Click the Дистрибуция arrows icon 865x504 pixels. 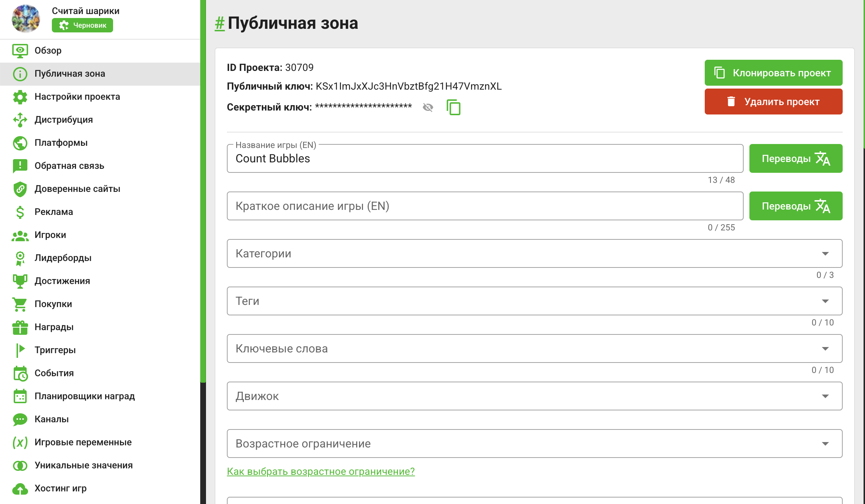[20, 120]
